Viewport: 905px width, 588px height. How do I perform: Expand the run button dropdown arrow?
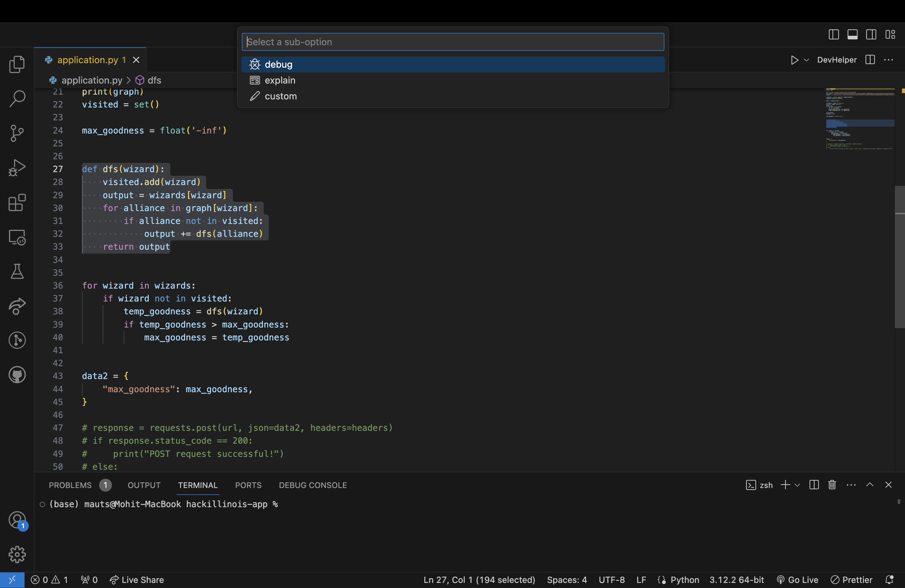tap(806, 60)
